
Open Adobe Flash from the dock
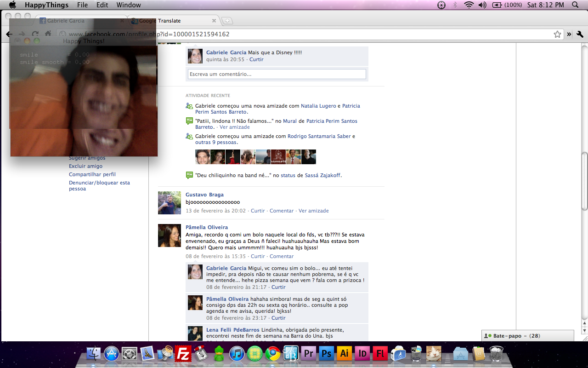click(x=380, y=353)
